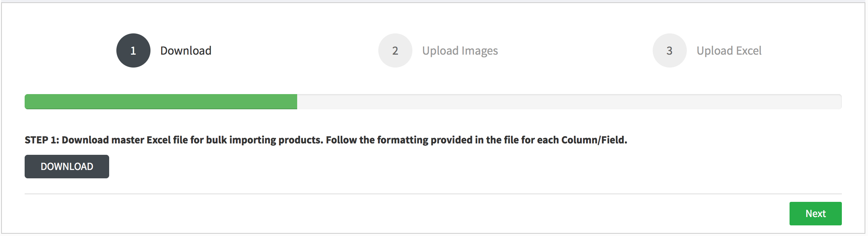This screenshot has height=236, width=868.
Task: Select the "Download" step label
Action: point(186,50)
